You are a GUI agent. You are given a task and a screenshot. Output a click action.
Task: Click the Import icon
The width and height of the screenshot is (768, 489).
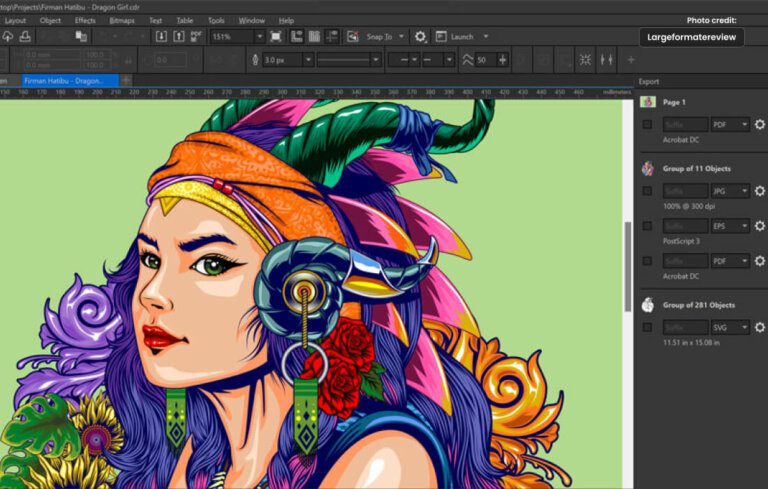pos(161,36)
